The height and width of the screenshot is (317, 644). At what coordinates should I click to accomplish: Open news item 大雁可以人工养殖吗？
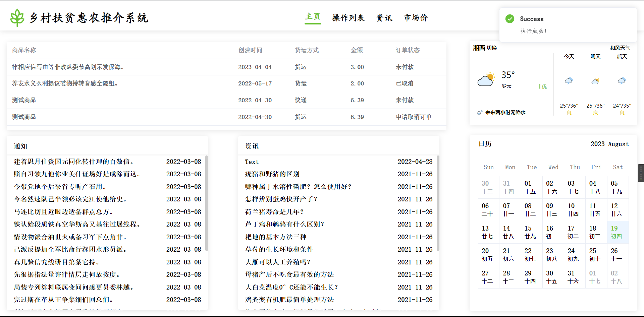point(278,262)
